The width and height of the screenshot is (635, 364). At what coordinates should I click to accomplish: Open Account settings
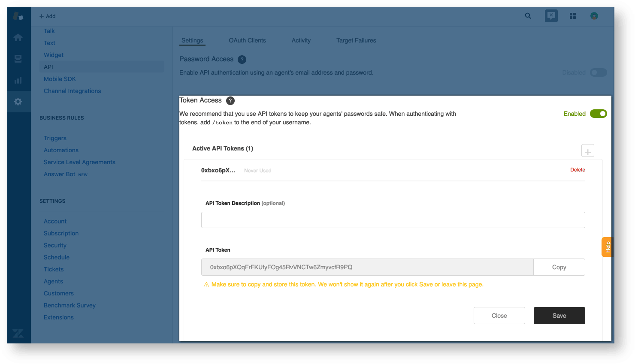coord(55,221)
